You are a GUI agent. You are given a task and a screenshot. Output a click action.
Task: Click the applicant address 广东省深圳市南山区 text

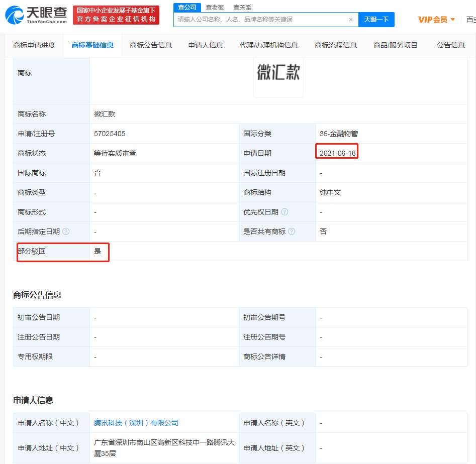164,448
